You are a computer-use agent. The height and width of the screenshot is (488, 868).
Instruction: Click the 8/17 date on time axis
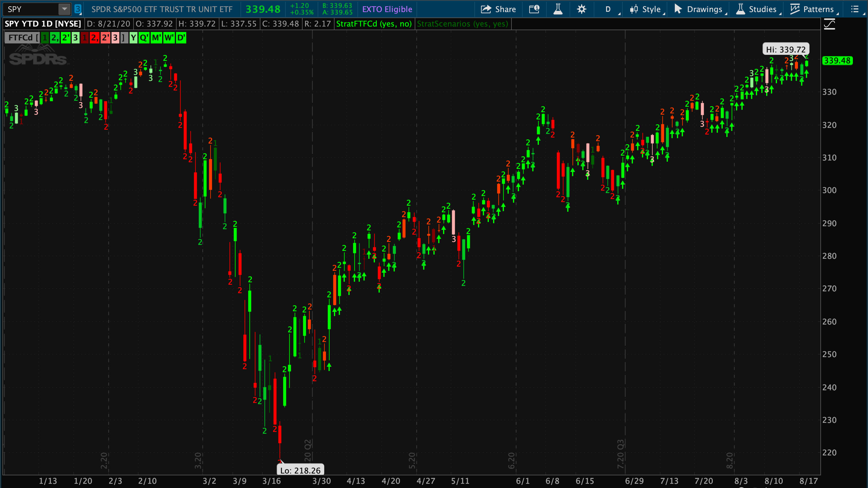click(x=809, y=481)
